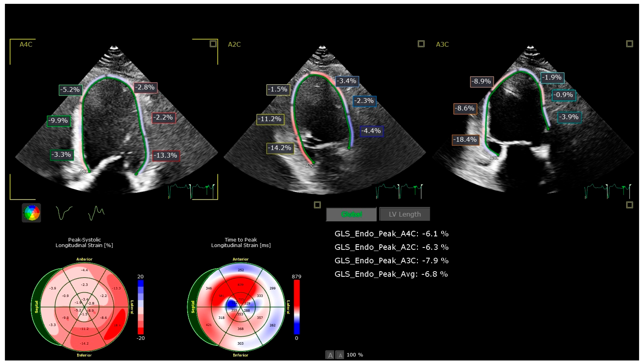Click the maximize square left of Global tab
This screenshot has width=642, height=364.
tap(317, 205)
